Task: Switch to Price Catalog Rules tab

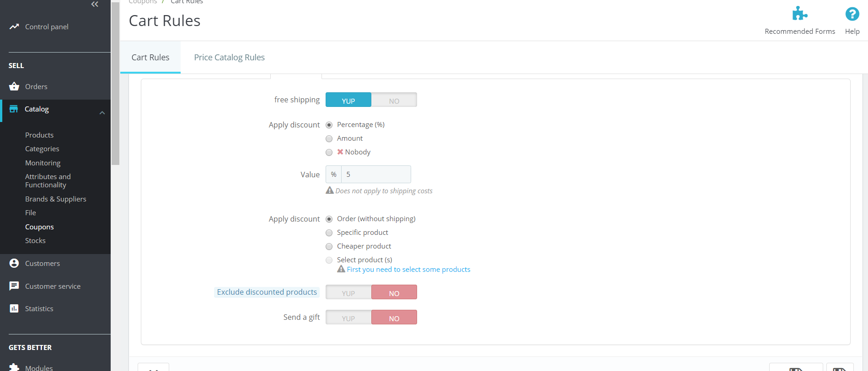Action: tap(229, 57)
